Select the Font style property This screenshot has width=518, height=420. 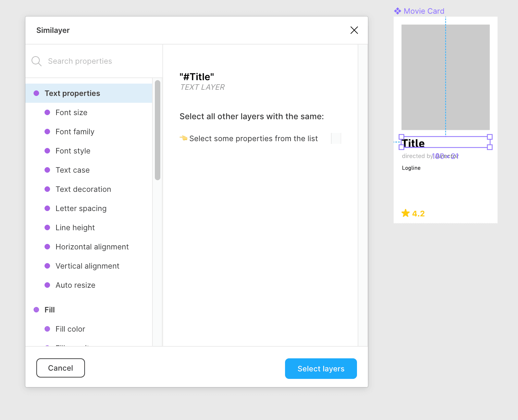(x=73, y=151)
